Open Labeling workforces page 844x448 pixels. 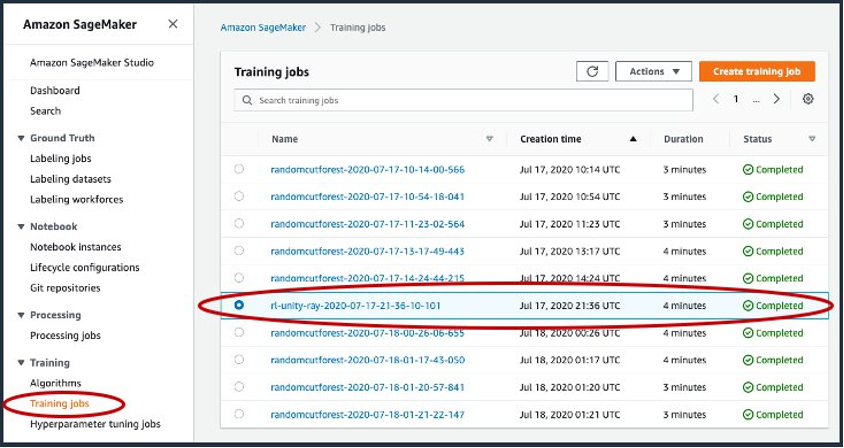coord(76,200)
